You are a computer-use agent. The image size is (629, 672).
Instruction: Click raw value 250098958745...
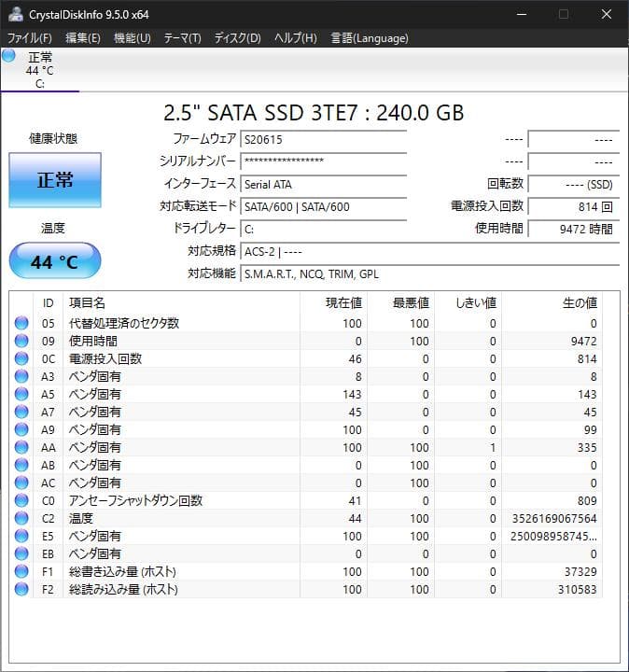553,536
